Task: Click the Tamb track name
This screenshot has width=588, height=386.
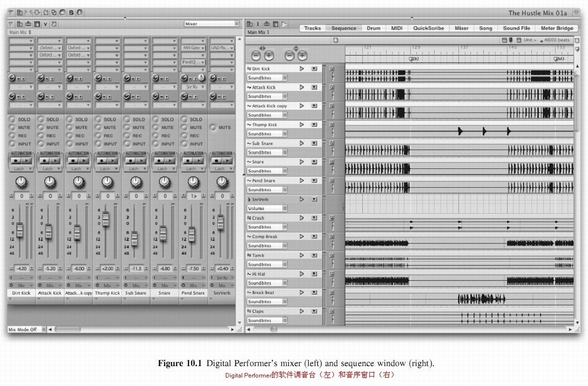Action: (x=258, y=255)
